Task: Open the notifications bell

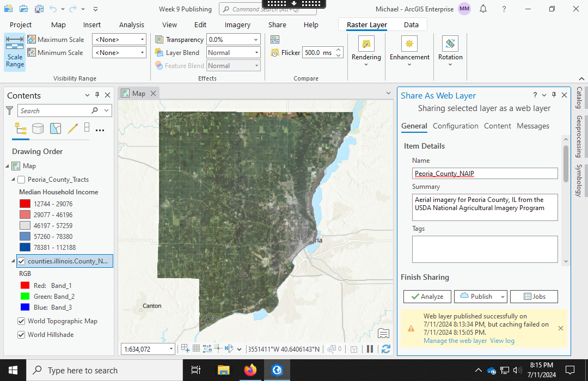Action: click(483, 9)
